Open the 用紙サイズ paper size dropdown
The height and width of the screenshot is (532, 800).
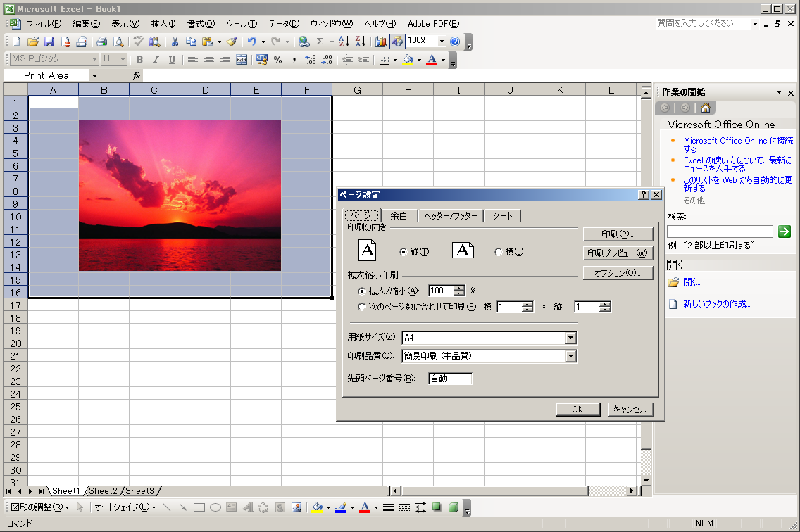tap(570, 338)
